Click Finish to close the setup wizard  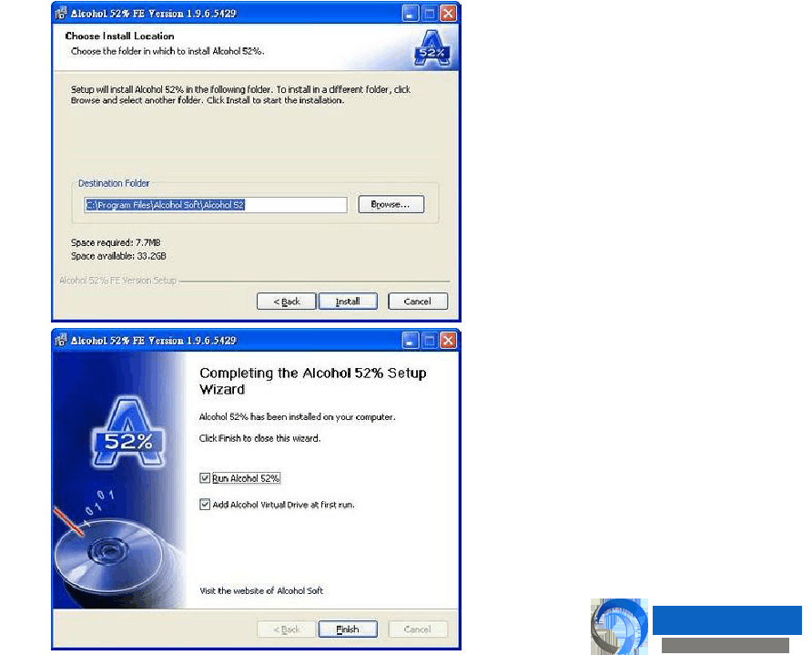[348, 629]
